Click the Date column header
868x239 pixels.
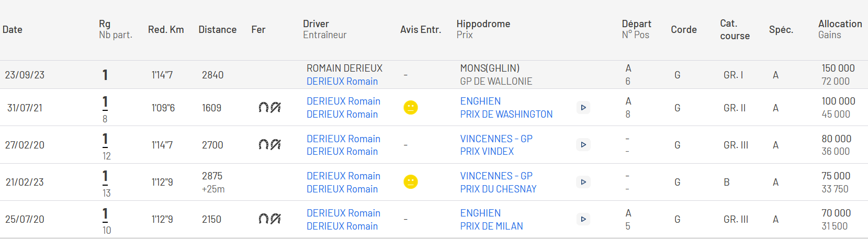(13, 29)
